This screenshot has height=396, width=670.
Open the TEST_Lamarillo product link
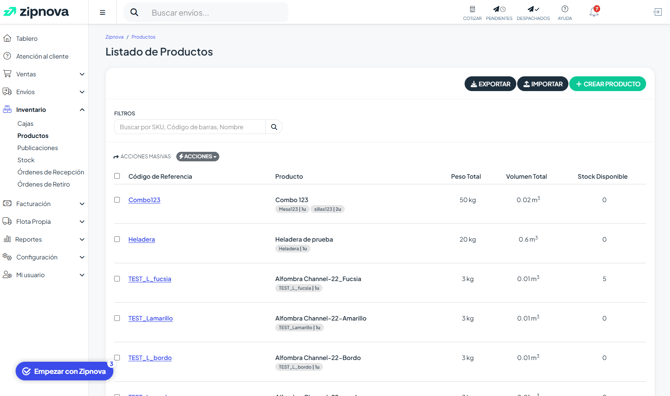(150, 318)
